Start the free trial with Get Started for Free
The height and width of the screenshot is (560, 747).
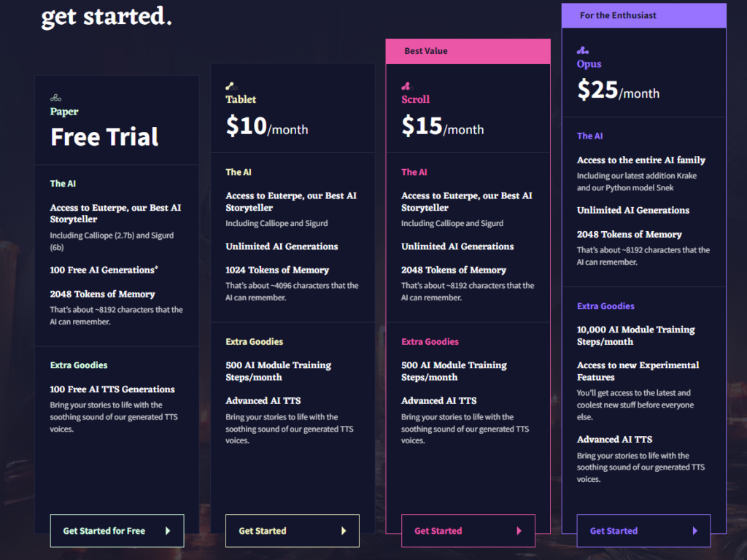click(x=117, y=531)
